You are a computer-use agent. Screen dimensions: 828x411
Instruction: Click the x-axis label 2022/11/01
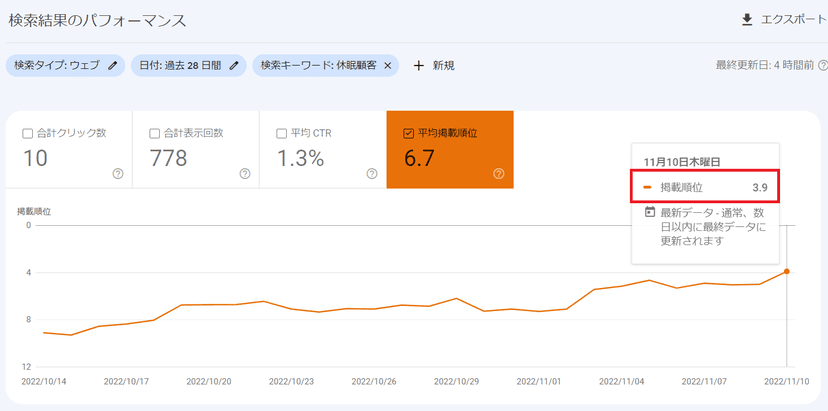tap(539, 381)
